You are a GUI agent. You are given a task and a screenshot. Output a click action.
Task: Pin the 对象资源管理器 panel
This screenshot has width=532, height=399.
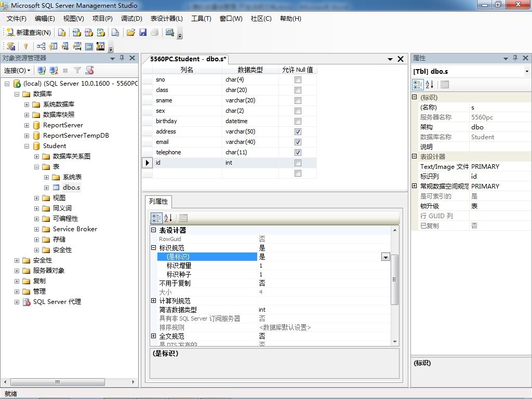(122, 58)
